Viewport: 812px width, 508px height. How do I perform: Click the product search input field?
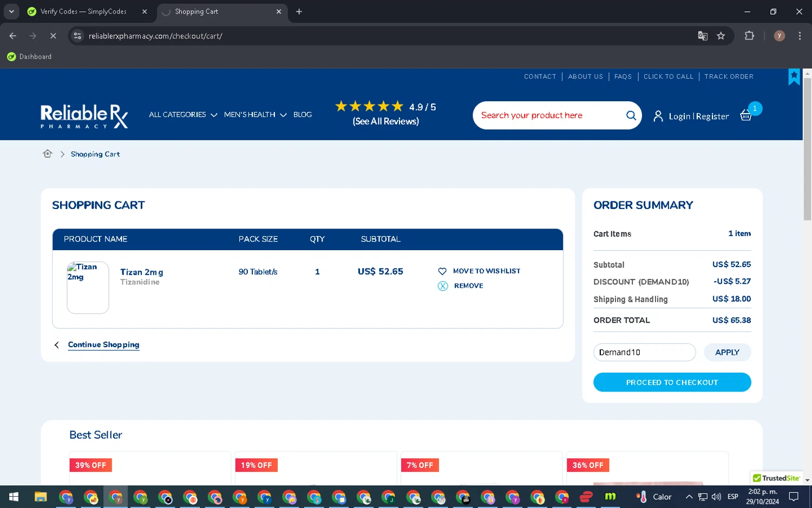pos(549,115)
